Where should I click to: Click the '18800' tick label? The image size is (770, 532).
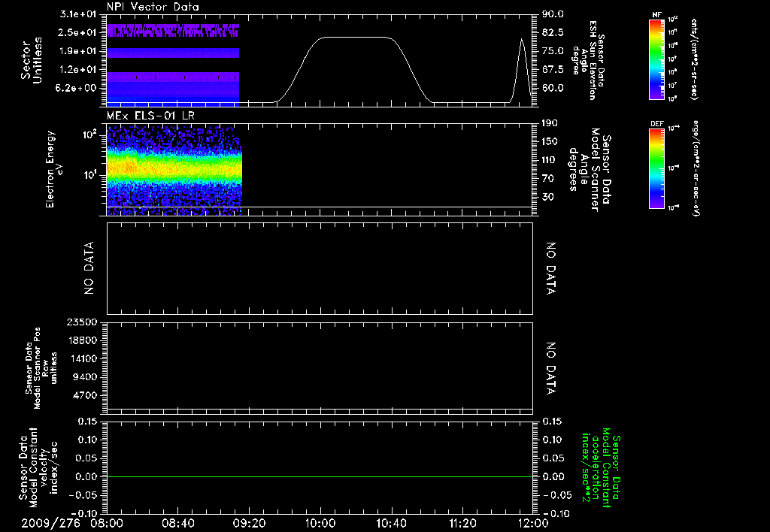tap(82, 340)
